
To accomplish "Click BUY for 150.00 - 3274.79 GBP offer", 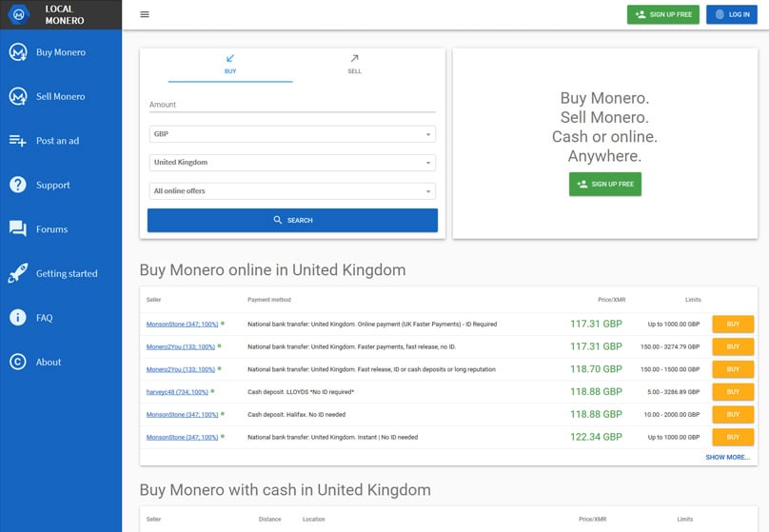I will (x=733, y=346).
